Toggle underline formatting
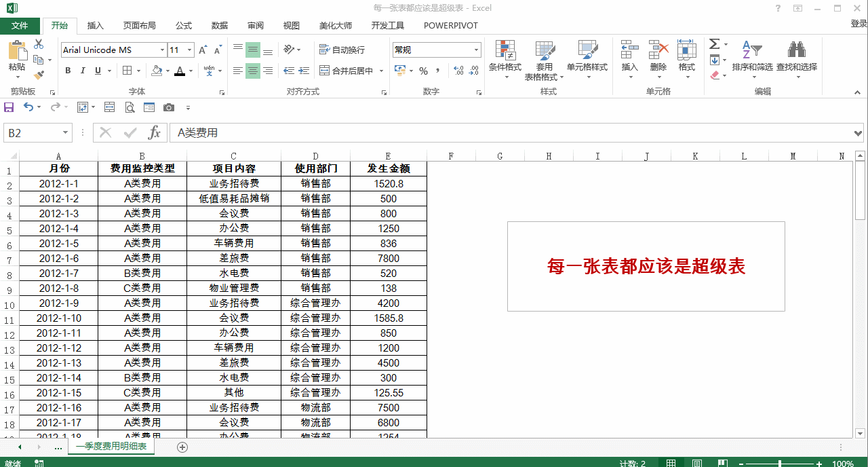The image size is (868, 467). pos(98,71)
